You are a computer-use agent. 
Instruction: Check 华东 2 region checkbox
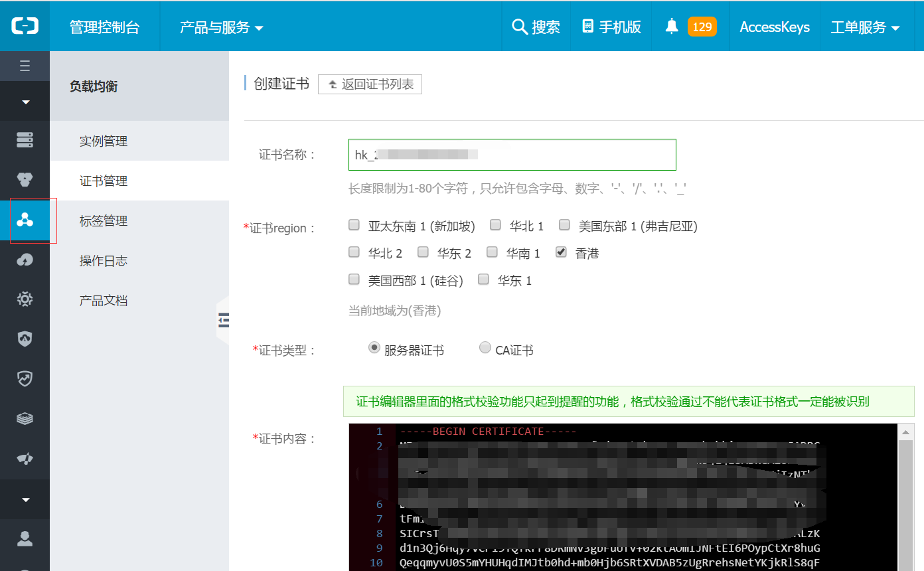424,252
